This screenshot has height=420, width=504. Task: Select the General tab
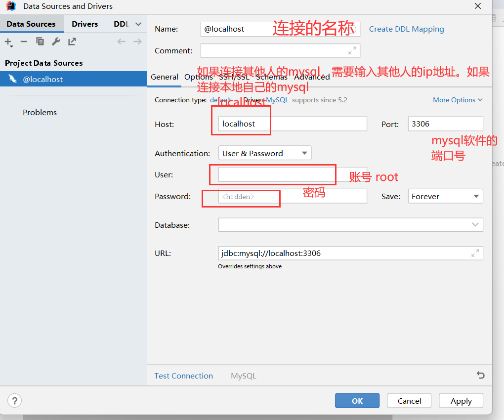coord(164,77)
